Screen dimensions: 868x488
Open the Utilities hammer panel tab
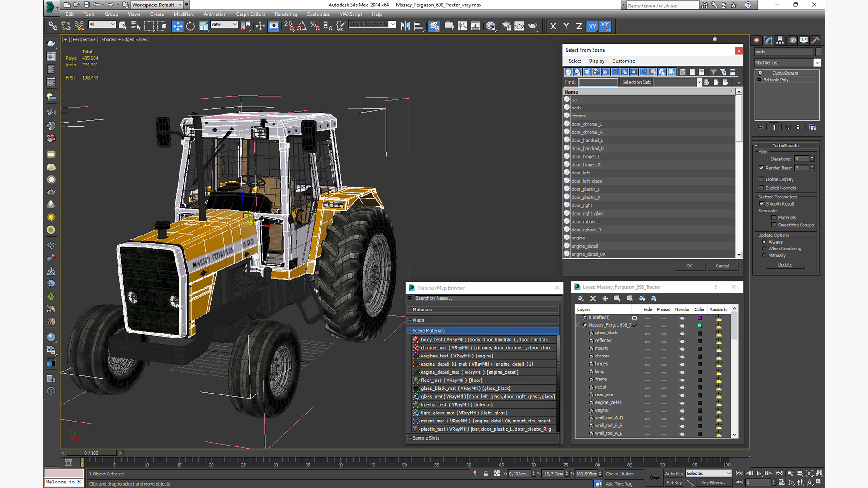point(816,40)
